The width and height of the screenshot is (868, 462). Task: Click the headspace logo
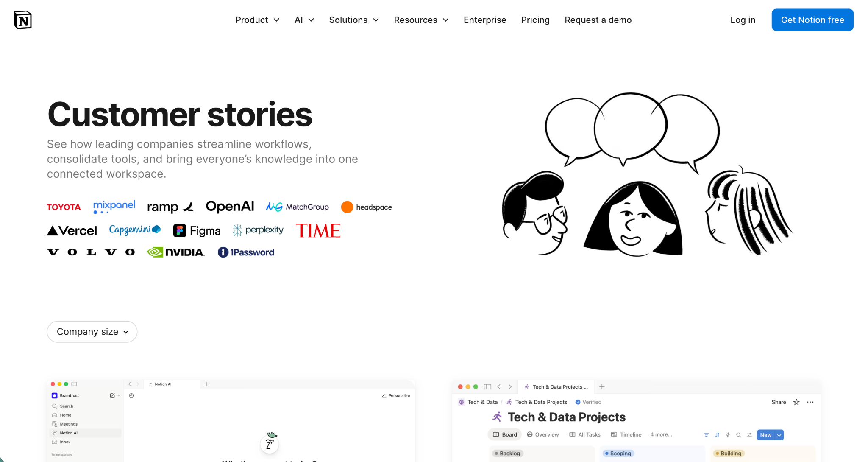(367, 207)
